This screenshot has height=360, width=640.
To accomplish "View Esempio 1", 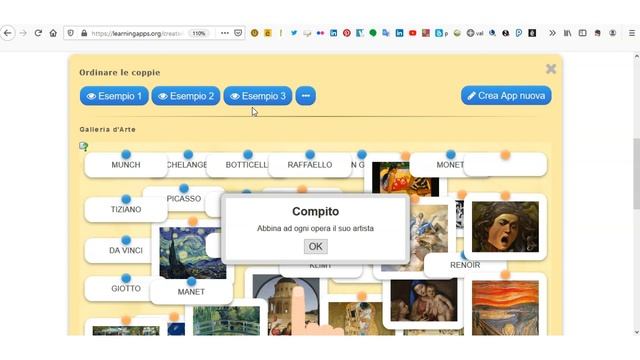I will coord(114,96).
